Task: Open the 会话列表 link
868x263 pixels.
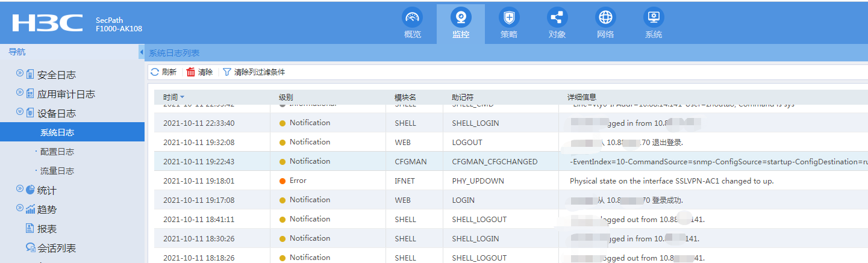Action: click(57, 248)
